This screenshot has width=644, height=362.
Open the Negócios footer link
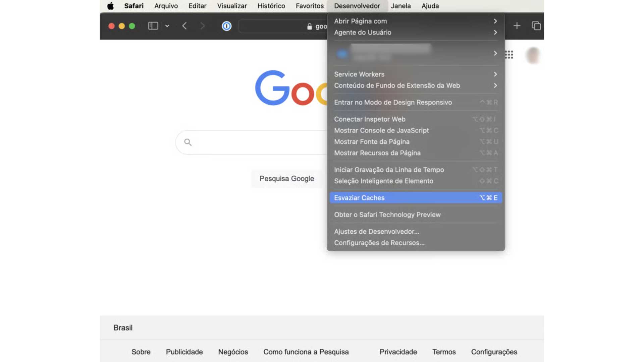pos(233,352)
